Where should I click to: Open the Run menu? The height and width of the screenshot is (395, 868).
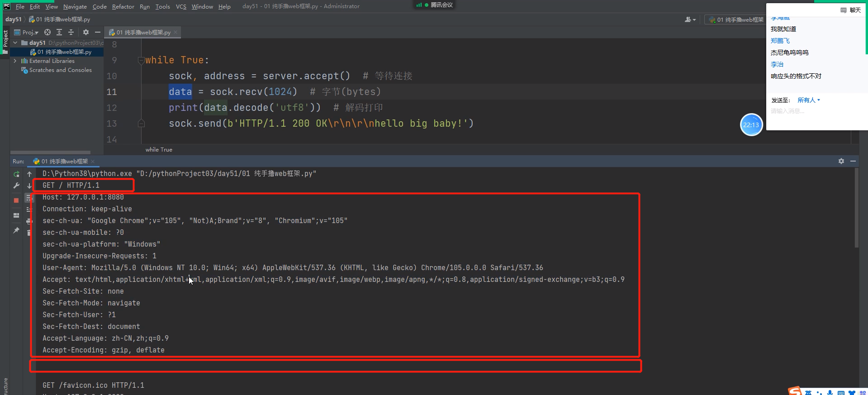(x=145, y=6)
